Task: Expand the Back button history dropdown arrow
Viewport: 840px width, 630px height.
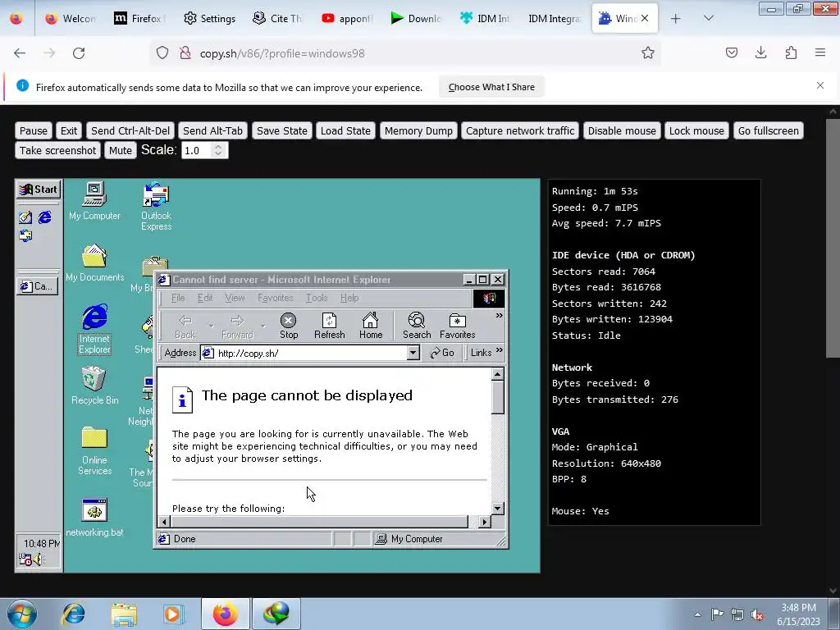Action: click(x=211, y=326)
